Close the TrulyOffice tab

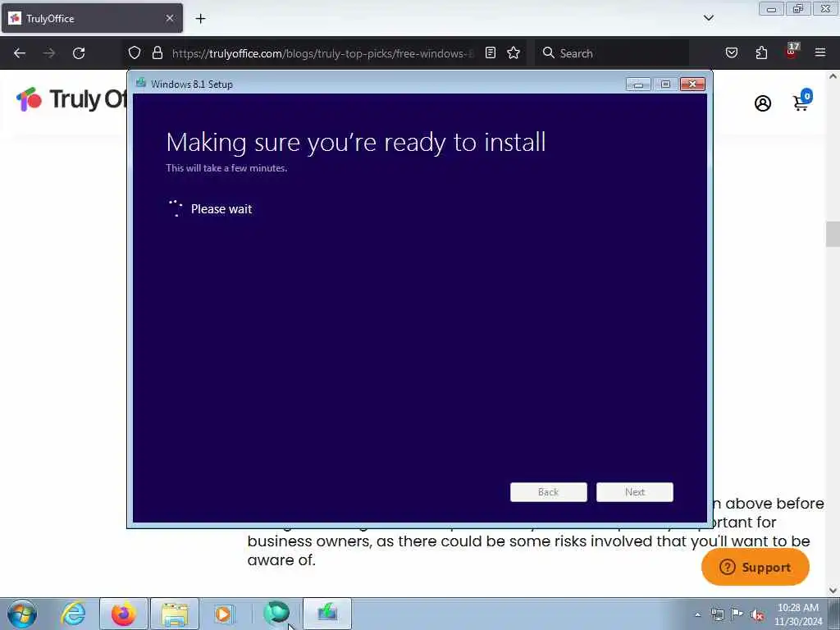click(x=169, y=18)
